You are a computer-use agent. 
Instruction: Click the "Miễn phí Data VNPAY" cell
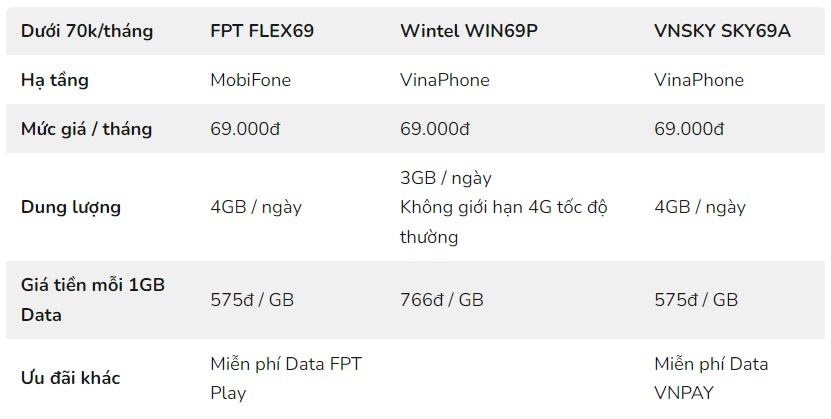[x=711, y=378]
